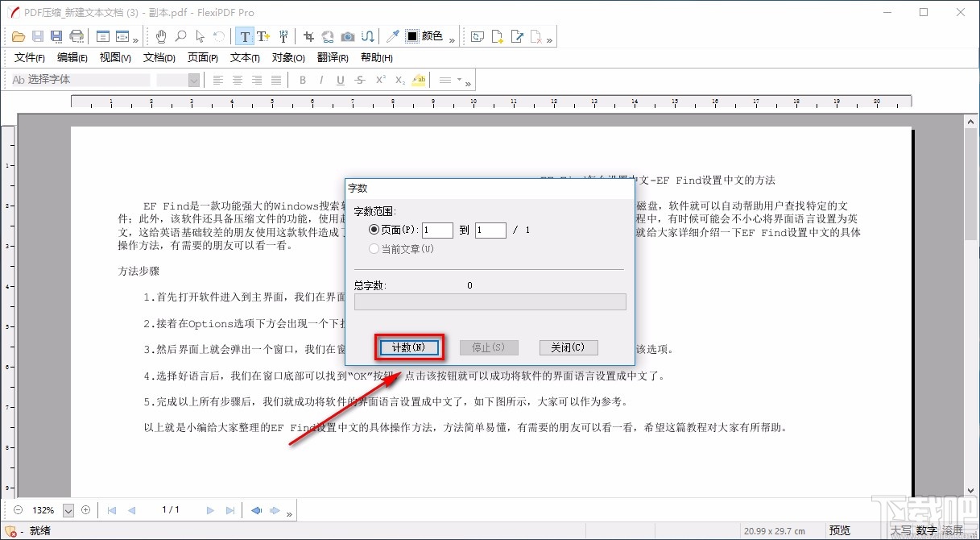The image size is (980, 540).
Task: Click the insert new page icon
Action: [498, 36]
